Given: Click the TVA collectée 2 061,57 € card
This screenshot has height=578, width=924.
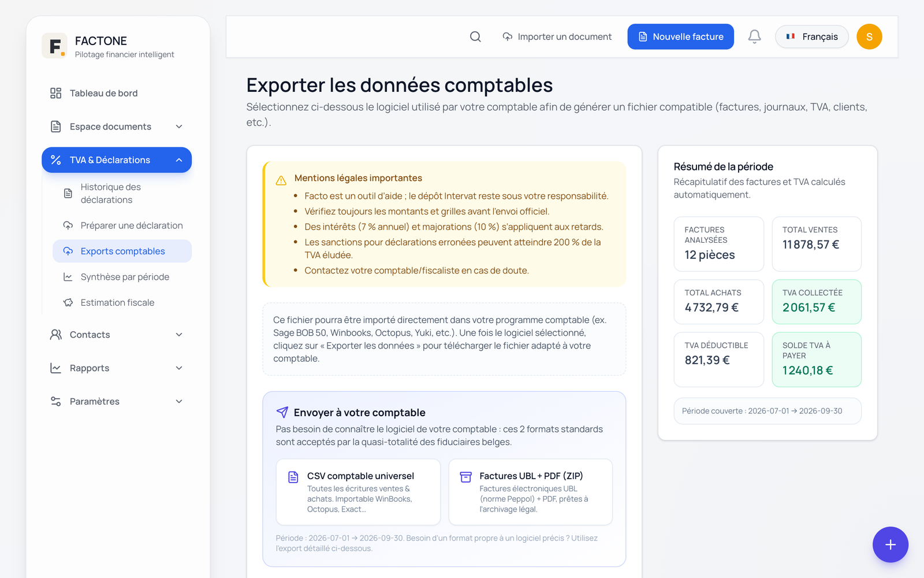Looking at the screenshot, I should click(x=817, y=302).
